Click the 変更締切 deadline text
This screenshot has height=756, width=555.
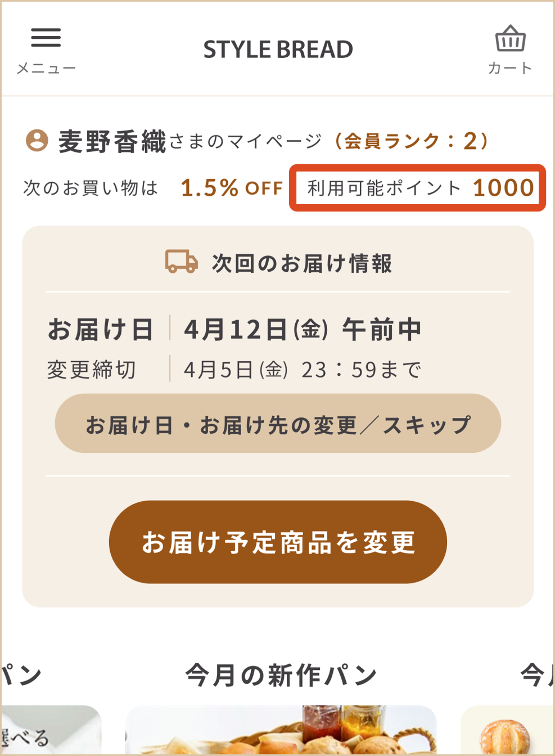92,370
